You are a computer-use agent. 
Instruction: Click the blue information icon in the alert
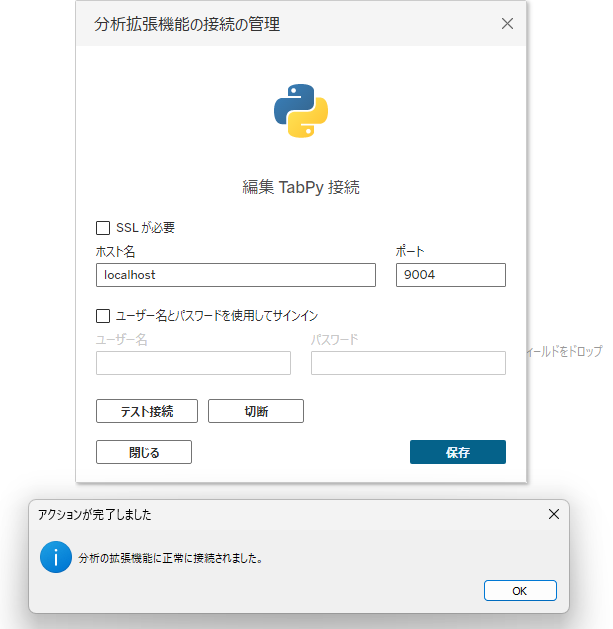click(x=55, y=558)
